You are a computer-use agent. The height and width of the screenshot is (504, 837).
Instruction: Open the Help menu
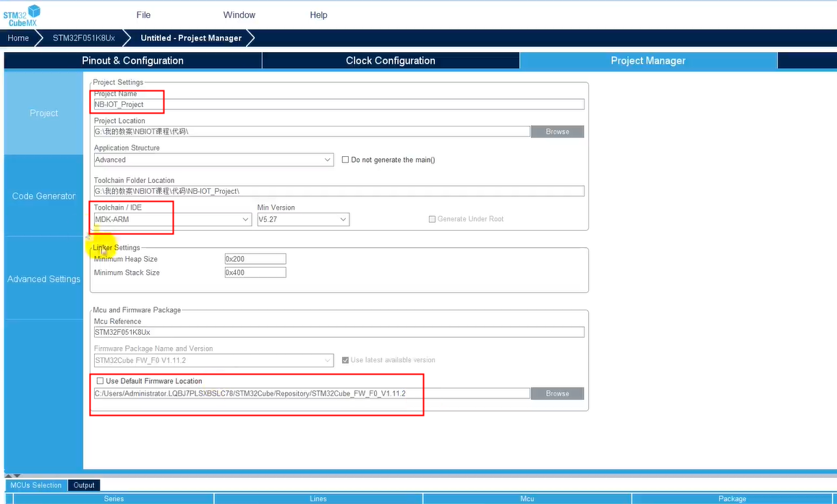[x=319, y=15]
